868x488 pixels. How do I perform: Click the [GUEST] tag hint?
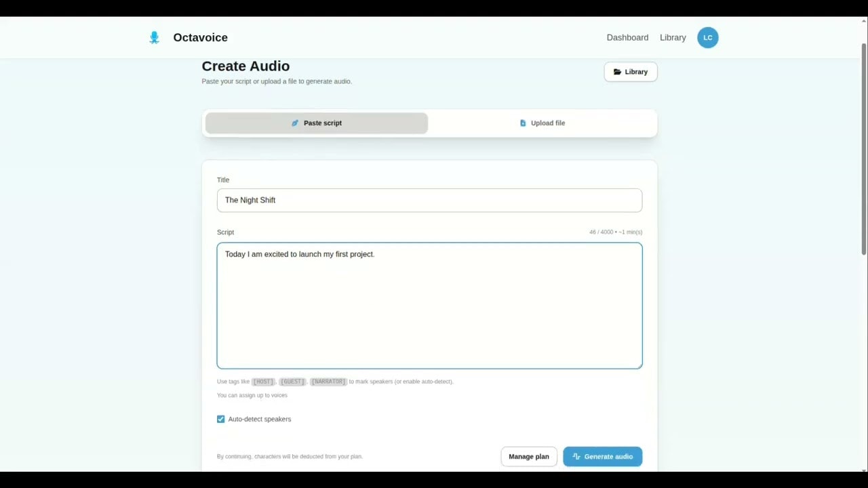coord(293,382)
